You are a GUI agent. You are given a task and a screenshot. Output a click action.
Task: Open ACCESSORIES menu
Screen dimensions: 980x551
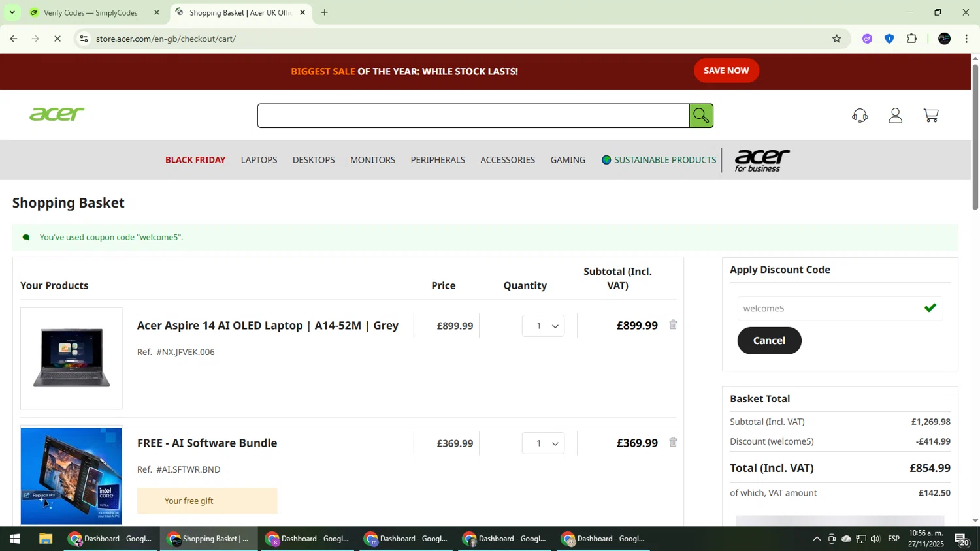[508, 160]
